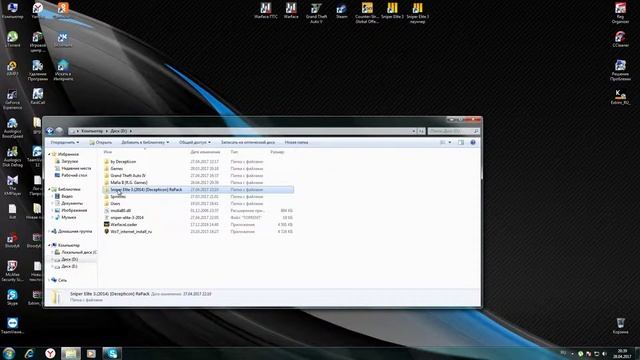This screenshot has width=640, height=360.
Task: Select the Steam desktop shortcut
Action: click(342, 11)
